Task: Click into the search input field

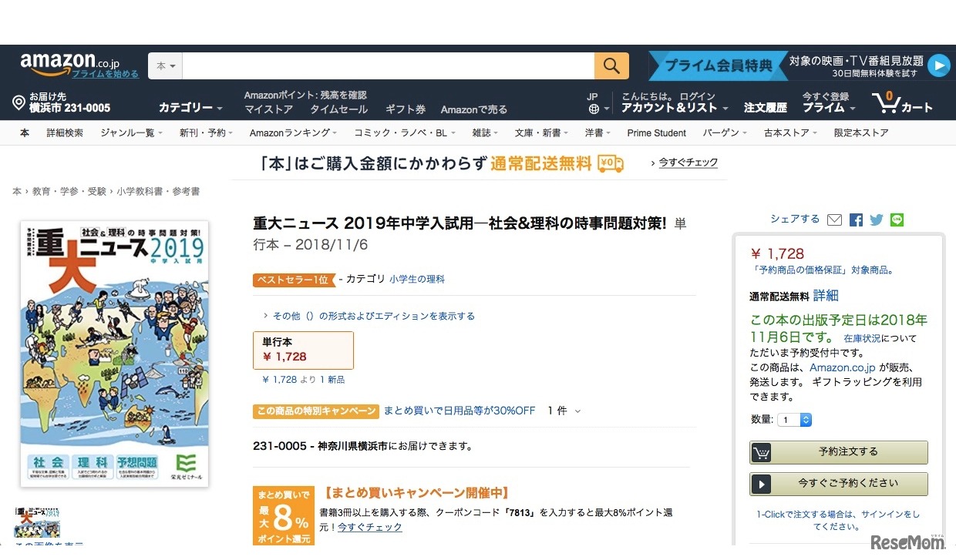Action: (x=389, y=66)
